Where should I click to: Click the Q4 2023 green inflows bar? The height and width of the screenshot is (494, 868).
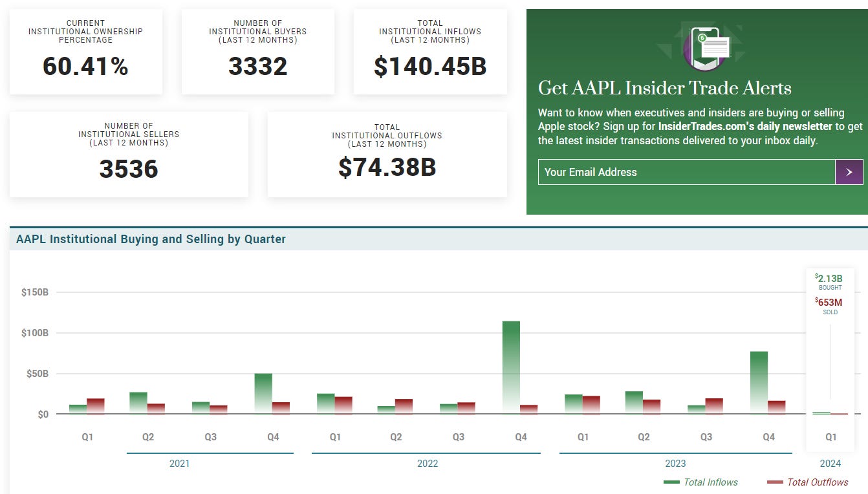coord(759,383)
